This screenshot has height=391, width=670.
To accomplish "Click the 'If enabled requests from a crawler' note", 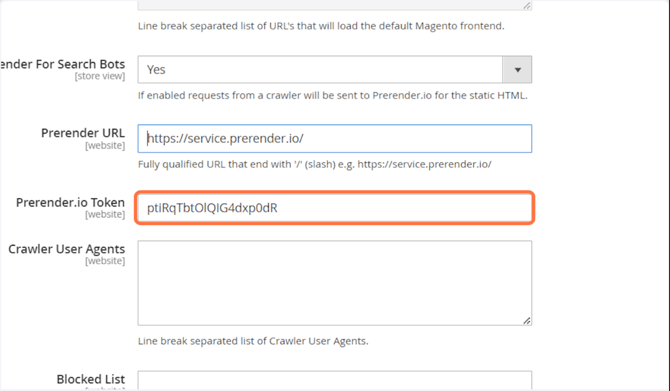I will pos(332,95).
